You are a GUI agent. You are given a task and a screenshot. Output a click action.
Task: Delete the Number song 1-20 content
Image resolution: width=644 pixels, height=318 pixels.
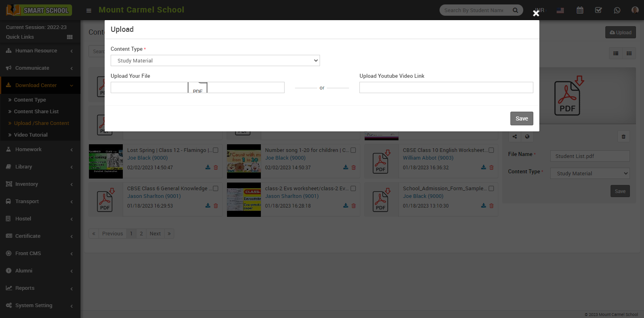click(353, 167)
